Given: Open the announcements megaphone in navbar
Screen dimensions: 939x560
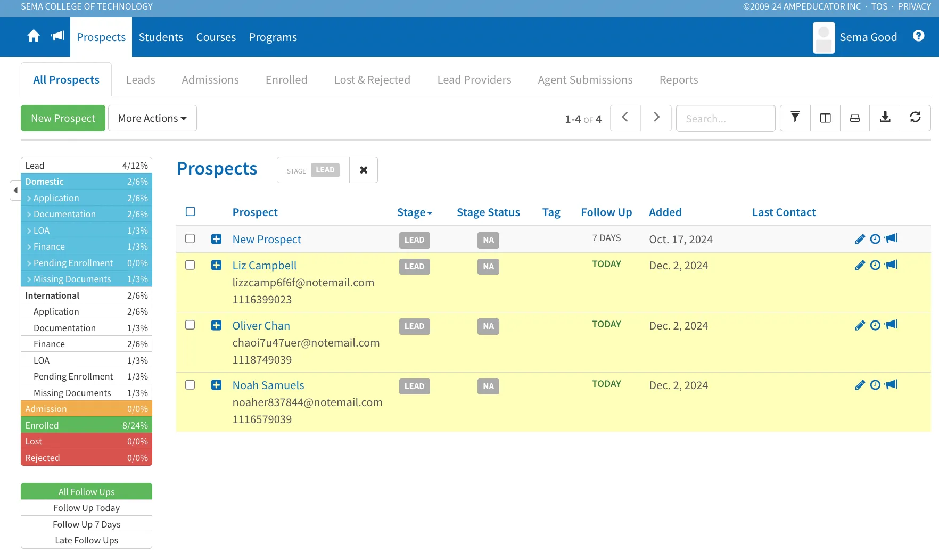Looking at the screenshot, I should (x=57, y=36).
